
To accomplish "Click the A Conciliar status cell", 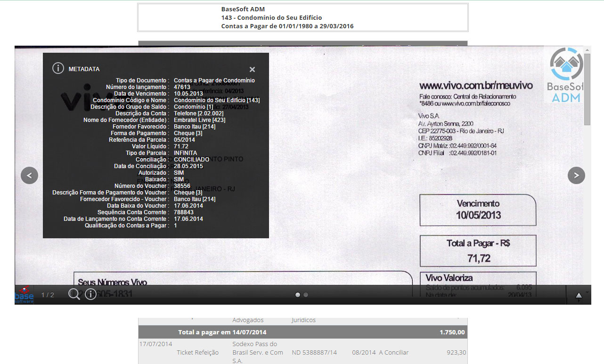I will tap(394, 352).
